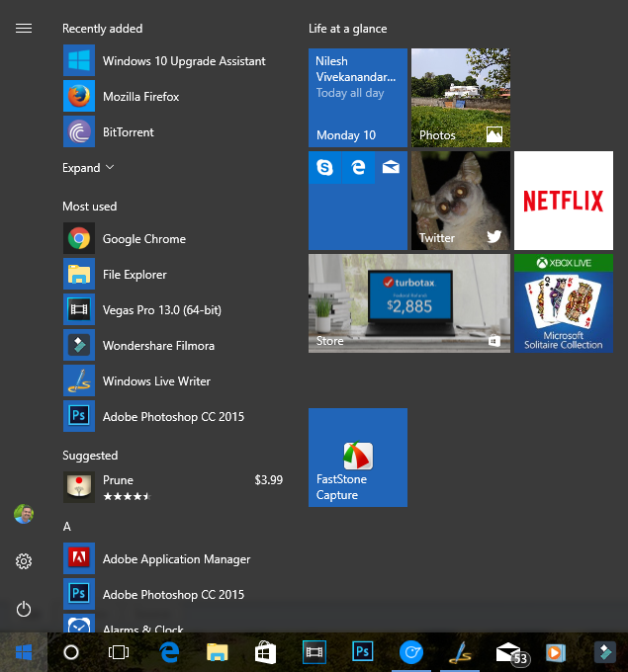
Task: Switch to blue bird app in taskbar
Action: [411, 652]
